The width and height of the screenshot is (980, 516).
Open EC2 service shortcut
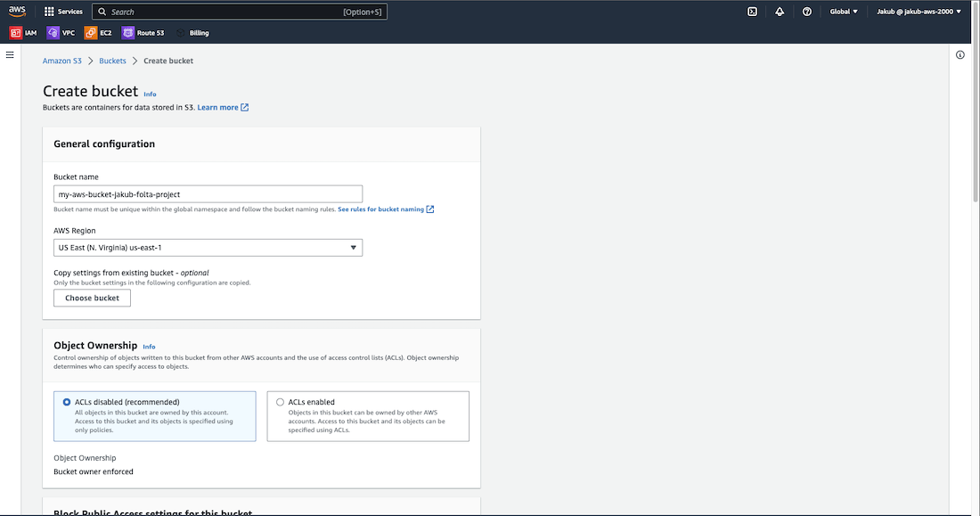click(x=98, y=33)
